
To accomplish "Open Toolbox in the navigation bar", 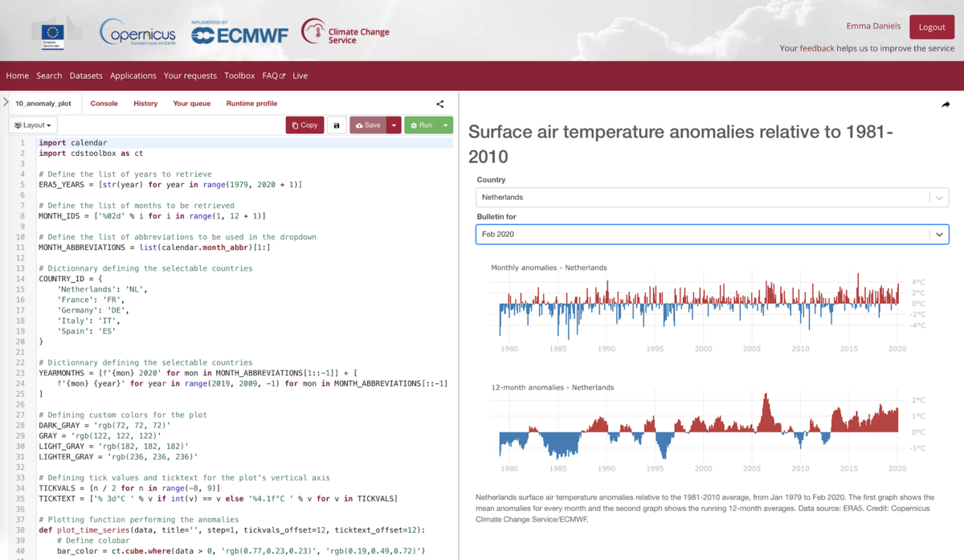I will tap(239, 76).
